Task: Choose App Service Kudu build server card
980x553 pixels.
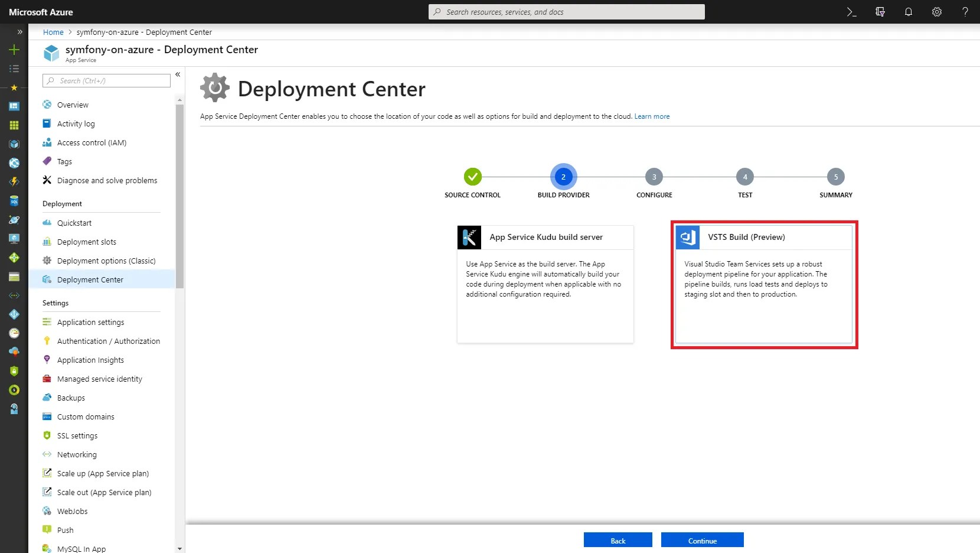Action: pos(545,284)
